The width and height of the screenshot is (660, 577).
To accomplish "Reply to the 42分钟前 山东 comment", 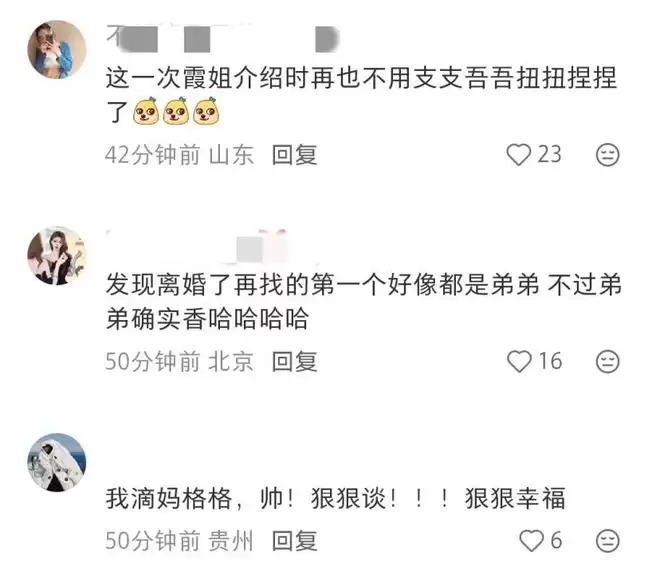I will click(x=294, y=155).
